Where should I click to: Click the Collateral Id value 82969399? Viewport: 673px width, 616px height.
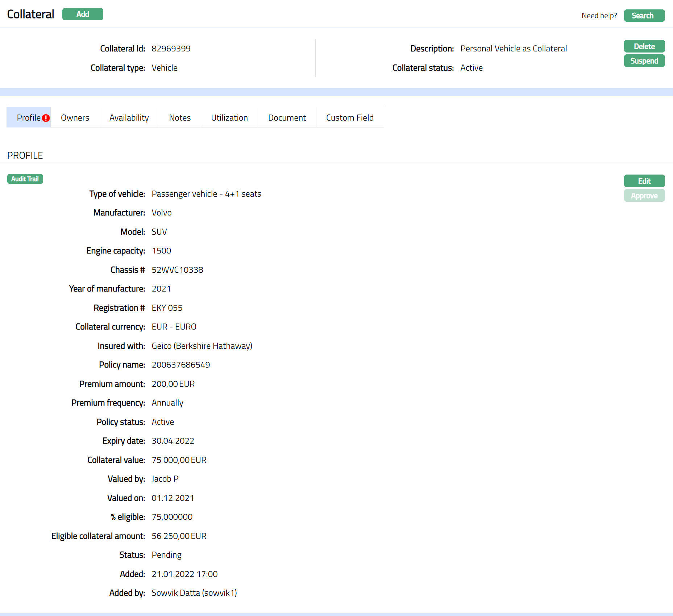click(171, 49)
